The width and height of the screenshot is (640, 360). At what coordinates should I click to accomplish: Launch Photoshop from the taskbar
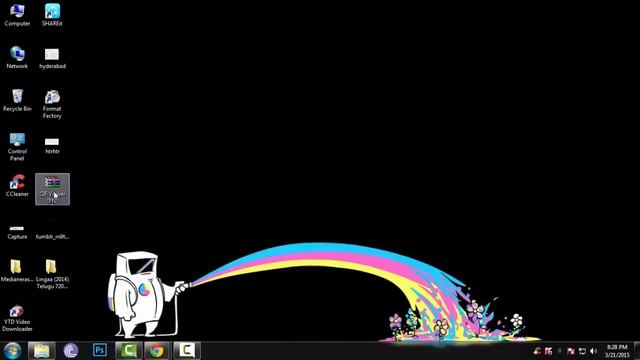tap(100, 350)
